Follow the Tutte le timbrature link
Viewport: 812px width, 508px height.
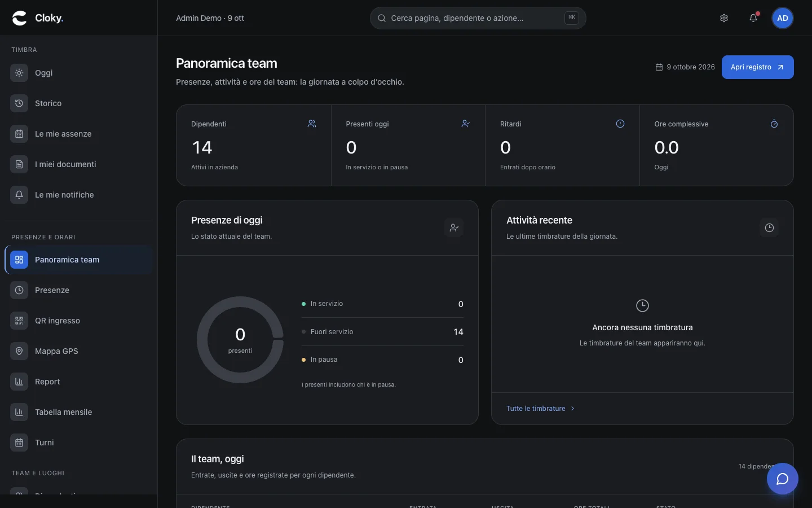coord(540,409)
